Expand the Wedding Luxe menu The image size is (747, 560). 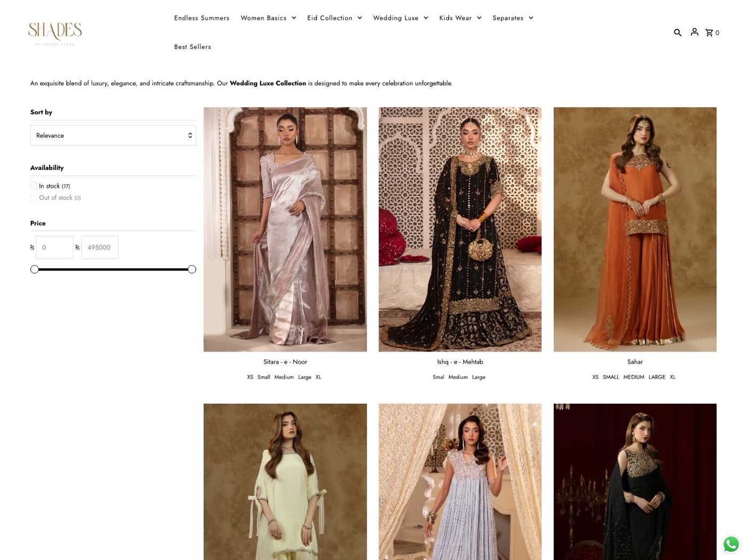click(x=401, y=18)
